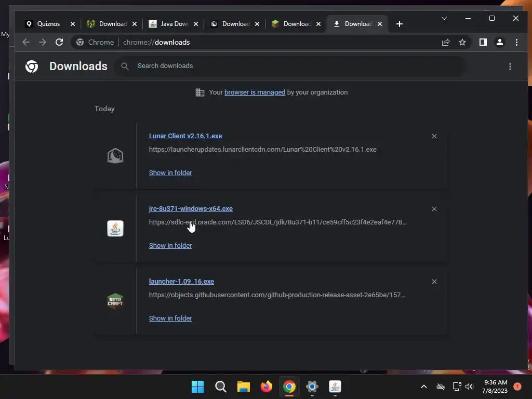Open the Chrome profile menu
The height and width of the screenshot is (399, 532).
pos(500,42)
